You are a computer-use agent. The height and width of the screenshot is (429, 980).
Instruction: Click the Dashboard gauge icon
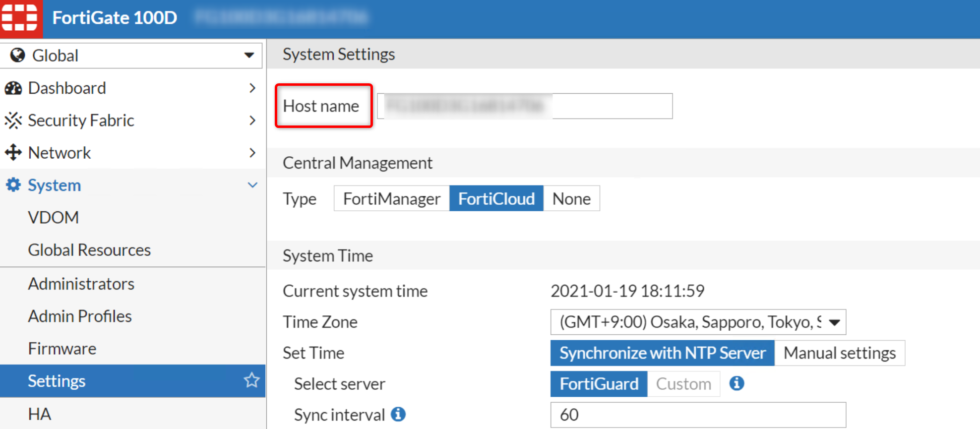[13, 88]
